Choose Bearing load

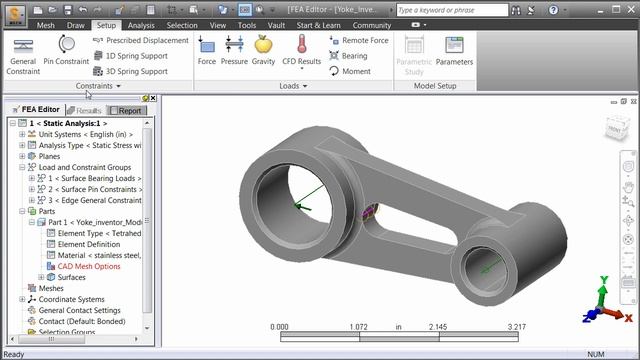click(x=348, y=56)
